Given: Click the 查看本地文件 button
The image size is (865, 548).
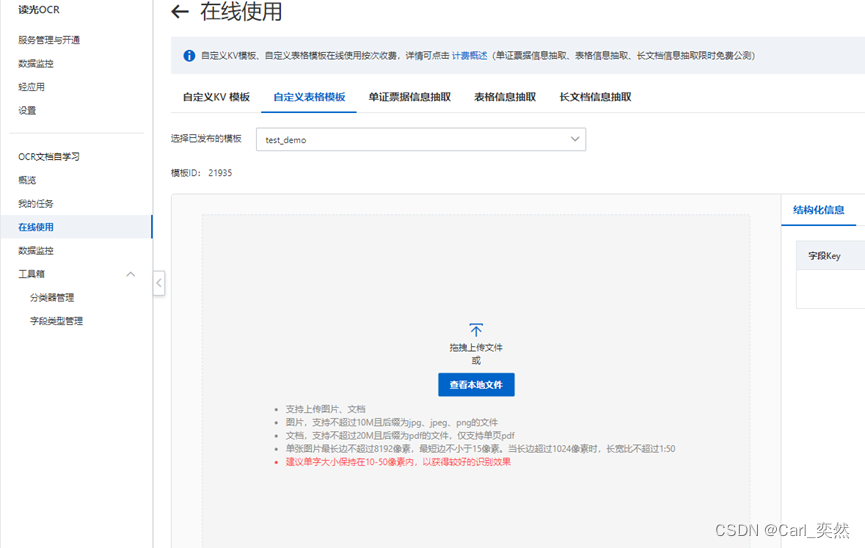Looking at the screenshot, I should click(x=476, y=385).
